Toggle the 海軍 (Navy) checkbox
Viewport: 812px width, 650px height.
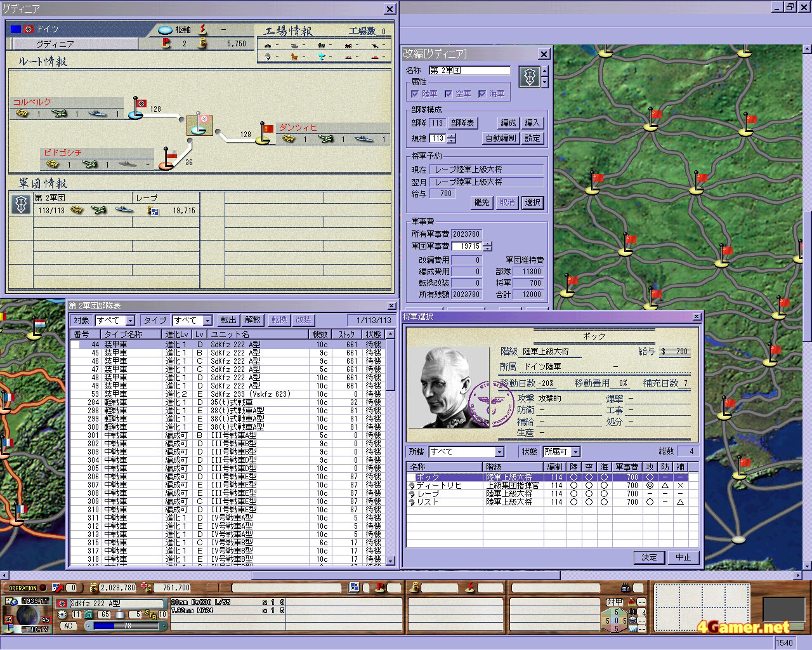pos(482,94)
